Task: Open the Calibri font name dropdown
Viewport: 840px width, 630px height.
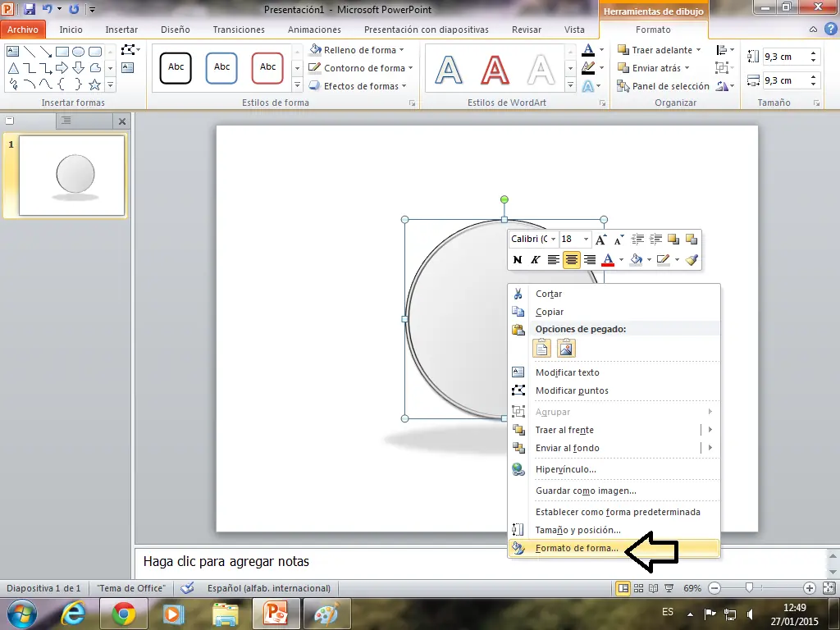Action: pos(554,239)
